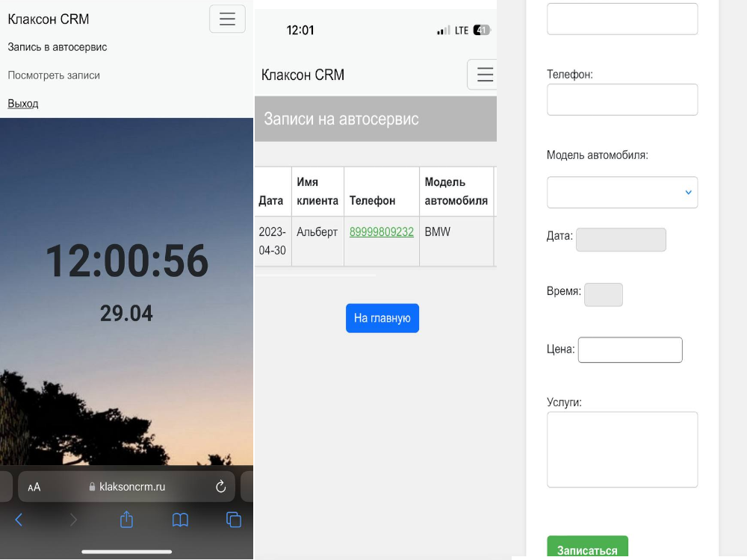
Task: Open the Время time picker field
Action: tap(603, 295)
